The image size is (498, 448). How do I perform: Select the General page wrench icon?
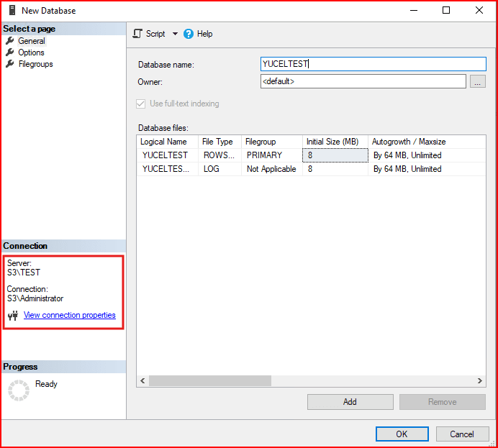(10, 41)
